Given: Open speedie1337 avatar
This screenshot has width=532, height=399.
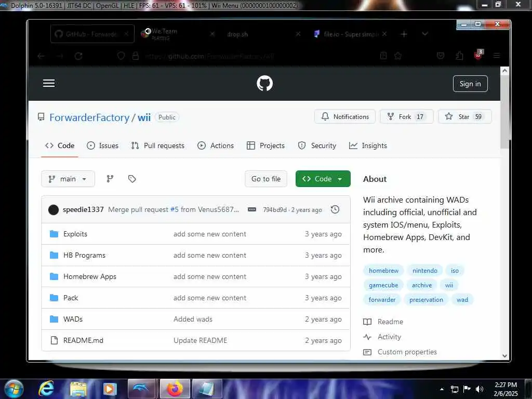Looking at the screenshot, I should 54,210.
